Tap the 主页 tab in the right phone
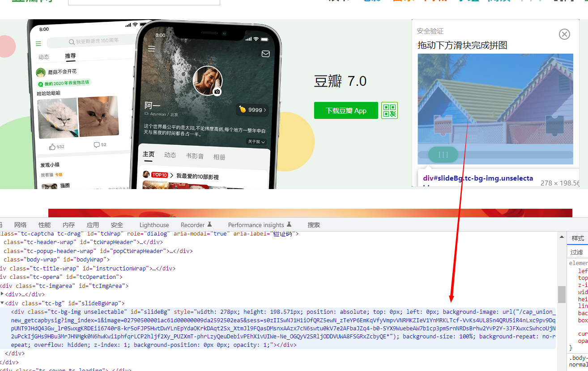This screenshot has width=588, height=371. (149, 154)
